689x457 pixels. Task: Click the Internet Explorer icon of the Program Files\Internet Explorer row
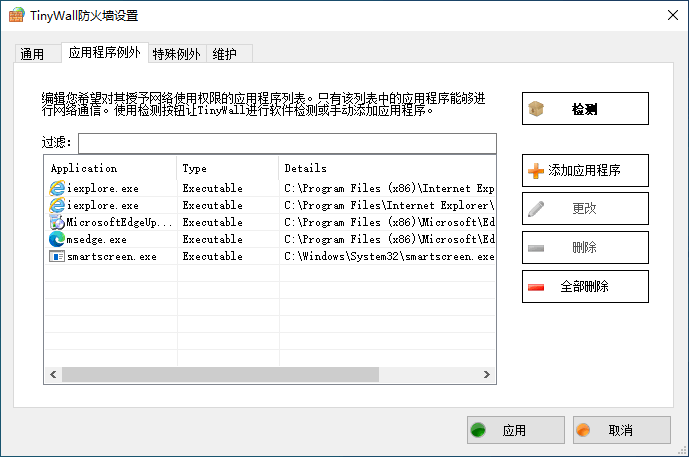pyautogui.click(x=57, y=205)
